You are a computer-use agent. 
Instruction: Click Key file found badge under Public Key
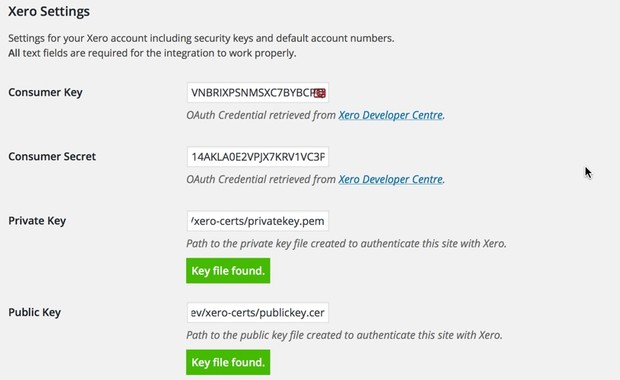228,362
